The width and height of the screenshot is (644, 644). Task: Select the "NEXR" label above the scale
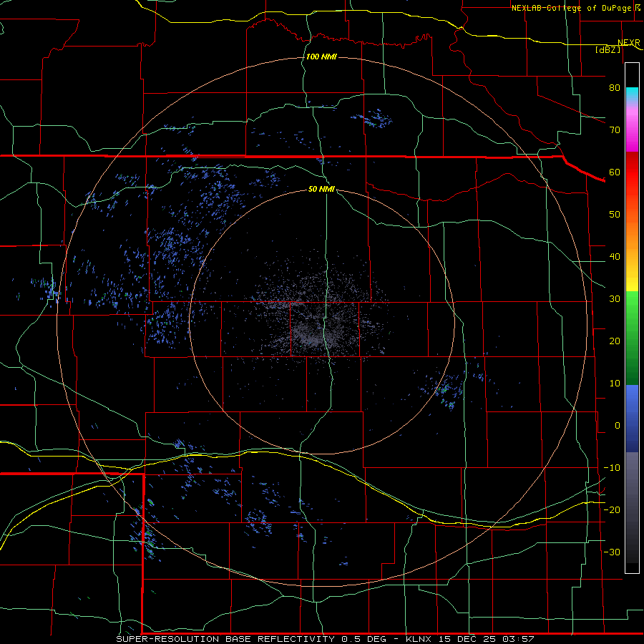[629, 43]
